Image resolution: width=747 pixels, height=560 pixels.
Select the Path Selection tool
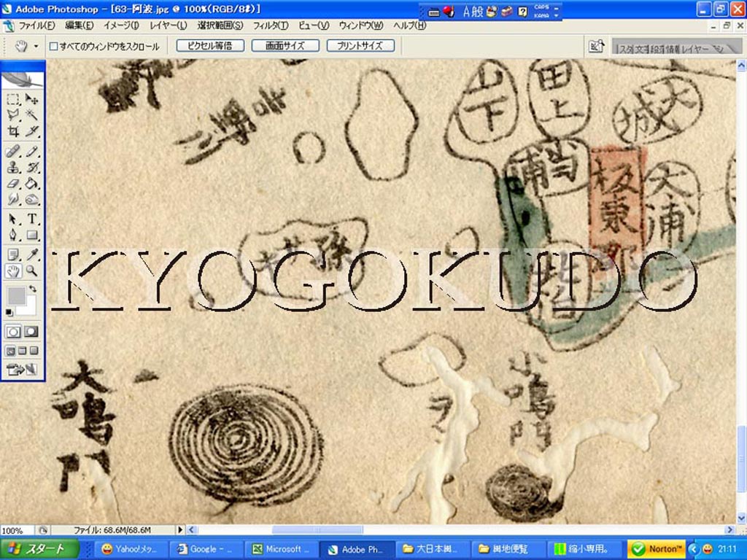[13, 219]
